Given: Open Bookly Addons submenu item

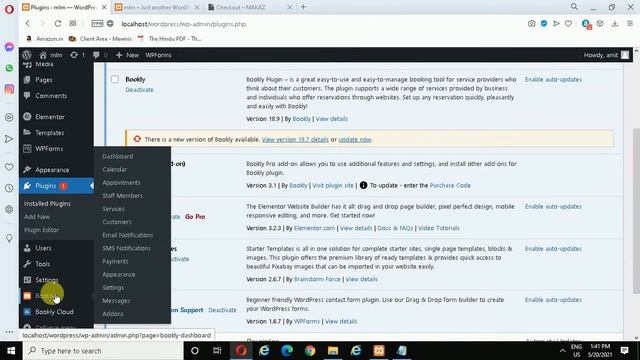Looking at the screenshot, I should tap(113, 314).
